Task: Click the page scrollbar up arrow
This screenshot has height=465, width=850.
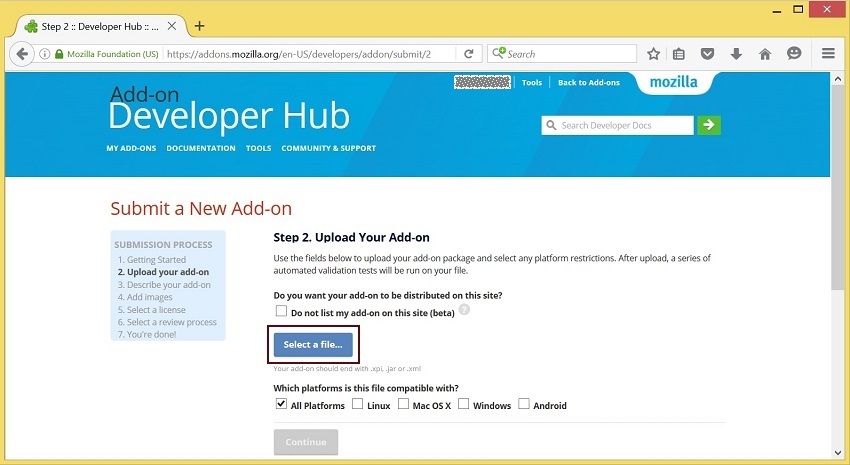Action: pos(838,79)
